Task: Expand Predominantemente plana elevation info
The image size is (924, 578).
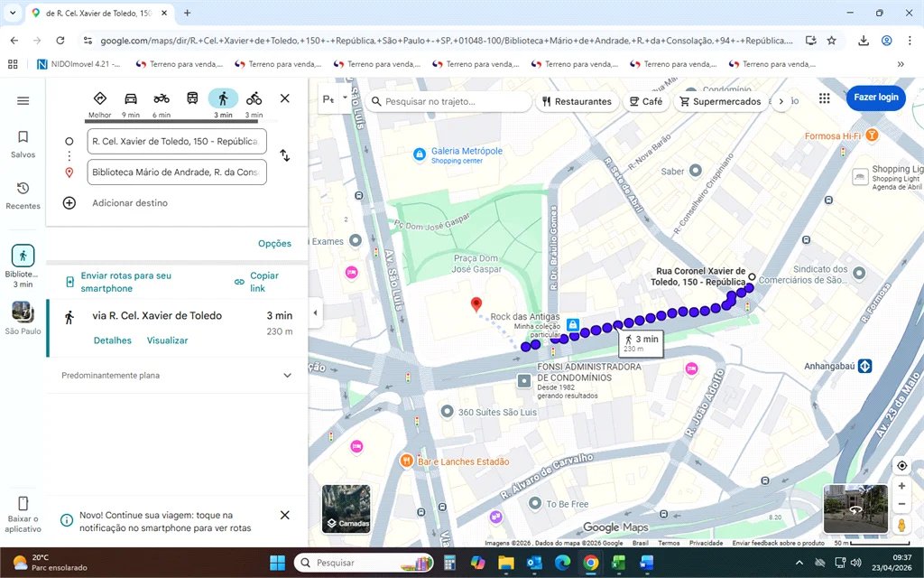Action: click(x=287, y=375)
